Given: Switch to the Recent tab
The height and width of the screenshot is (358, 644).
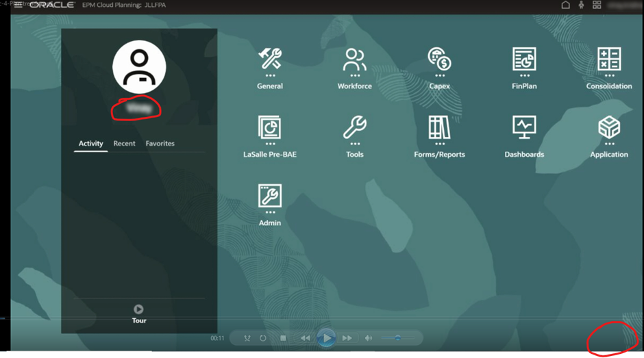Looking at the screenshot, I should (x=125, y=144).
